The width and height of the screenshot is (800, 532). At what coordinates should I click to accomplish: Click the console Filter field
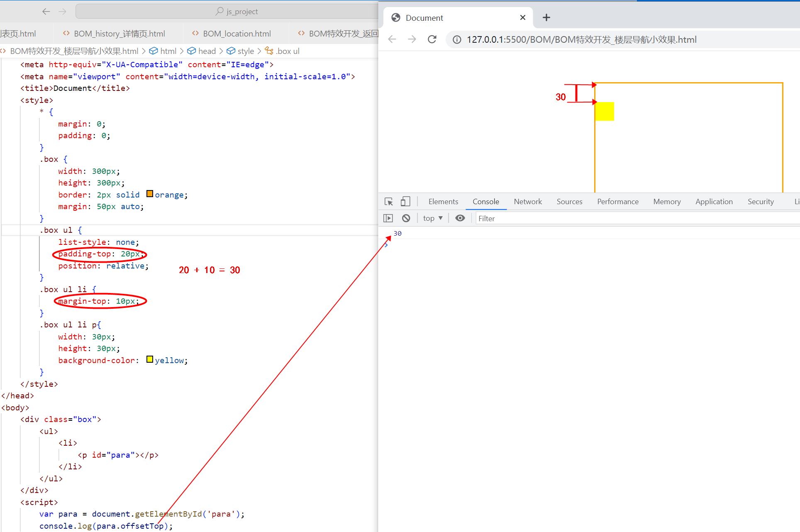[638, 218]
